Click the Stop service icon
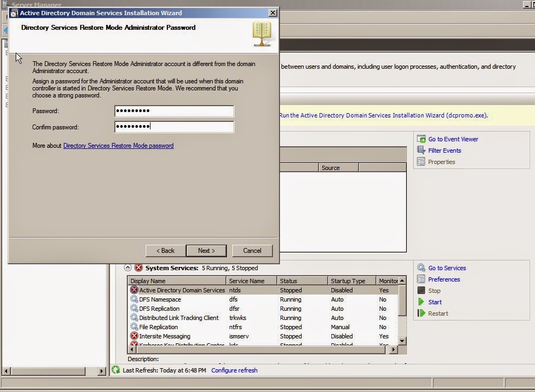The height and width of the screenshot is (392, 535). [421, 290]
